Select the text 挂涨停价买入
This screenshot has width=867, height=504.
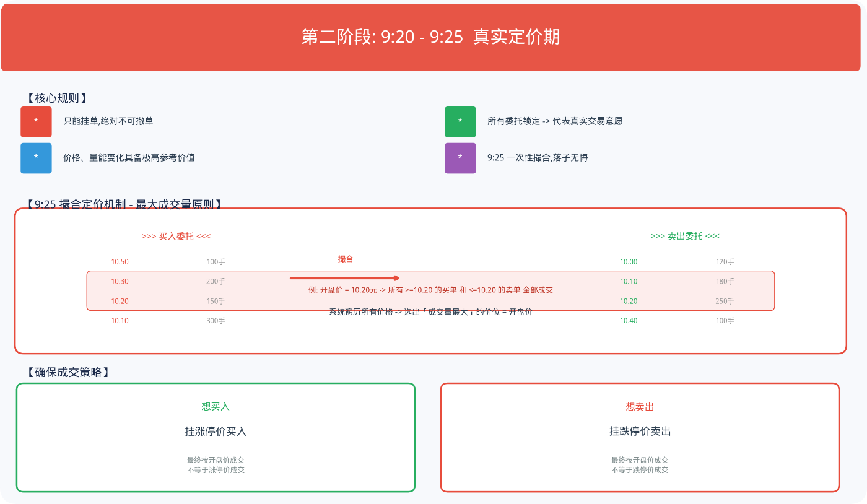[216, 432]
